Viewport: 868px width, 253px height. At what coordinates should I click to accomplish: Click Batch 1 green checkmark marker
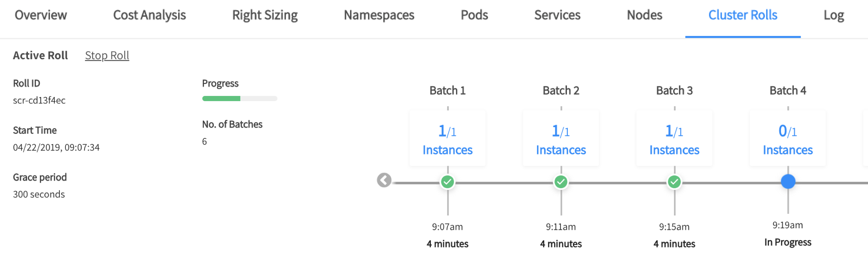[448, 182]
